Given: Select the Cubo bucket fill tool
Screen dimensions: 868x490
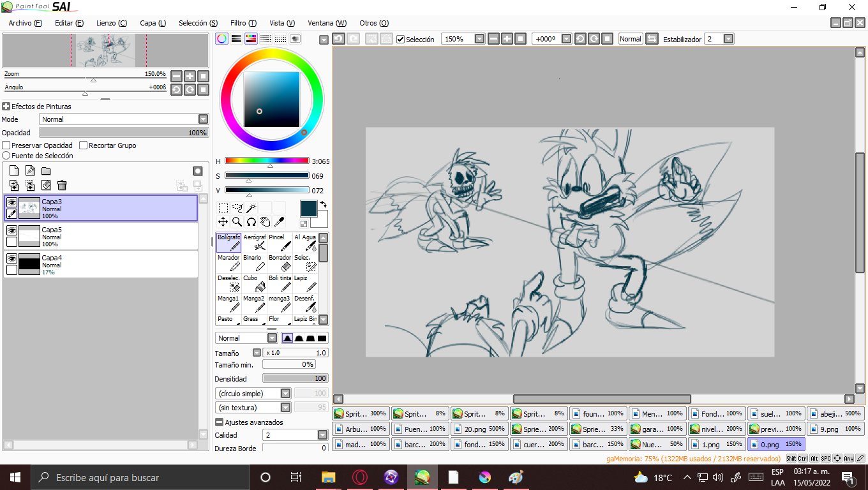Looking at the screenshot, I should pyautogui.click(x=254, y=283).
